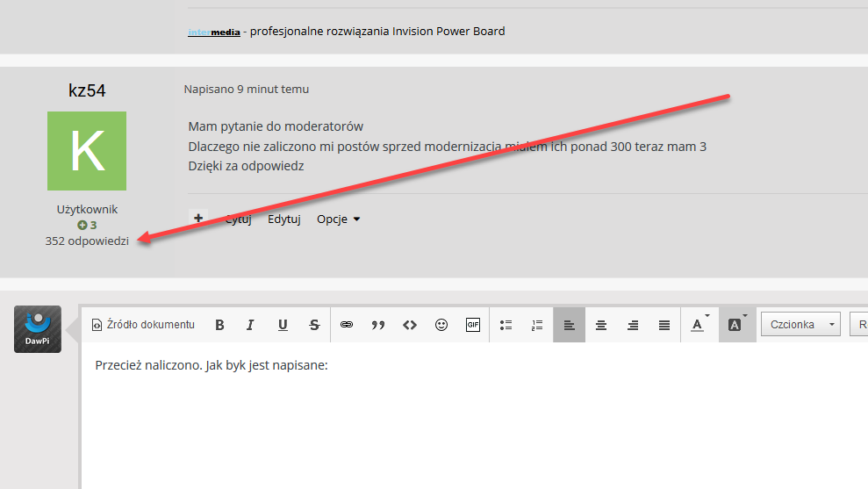Screen dimensions: 868x489
Task: Switch to Źródło dokumentu source view
Action: [143, 325]
